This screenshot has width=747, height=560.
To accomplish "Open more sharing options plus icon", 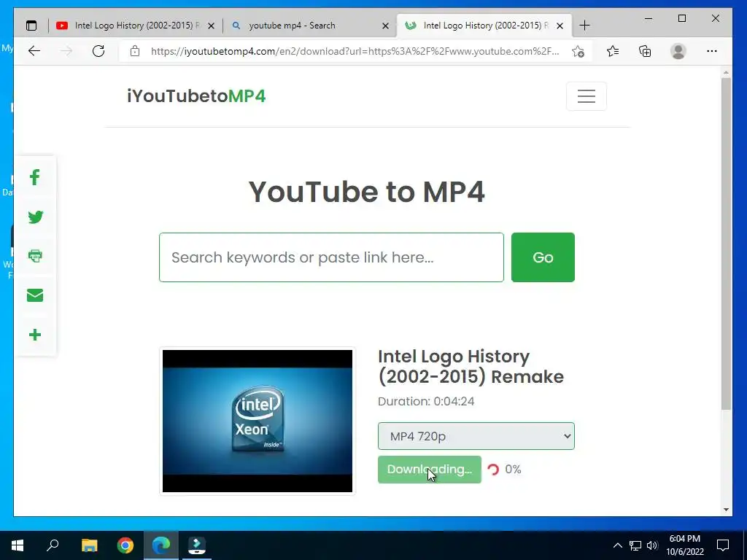I will point(35,335).
